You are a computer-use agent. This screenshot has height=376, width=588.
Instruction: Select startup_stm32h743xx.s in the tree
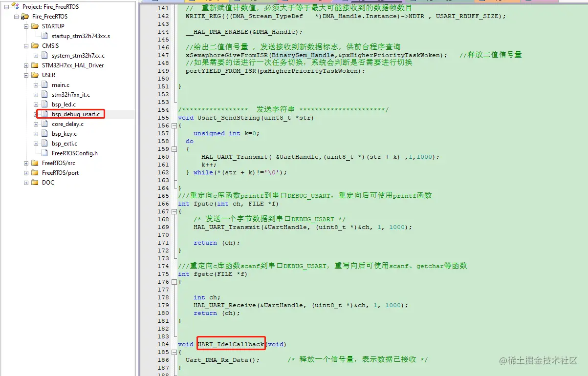[x=81, y=36]
